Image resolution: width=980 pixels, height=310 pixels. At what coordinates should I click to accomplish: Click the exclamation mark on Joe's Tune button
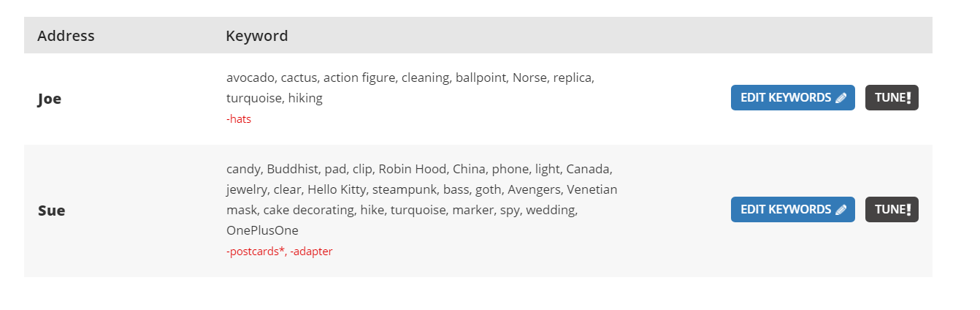pos(908,98)
